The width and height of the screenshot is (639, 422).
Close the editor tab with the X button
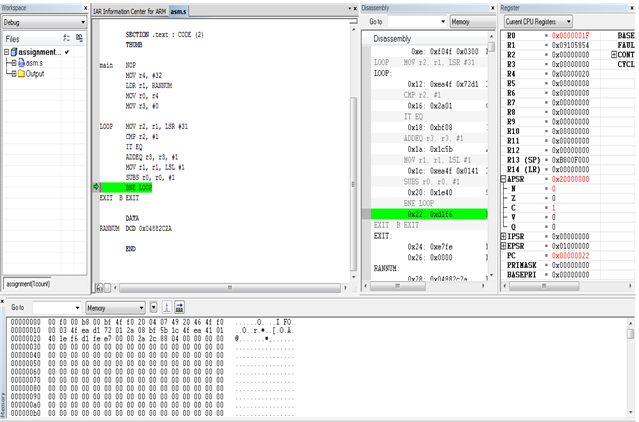click(355, 9)
